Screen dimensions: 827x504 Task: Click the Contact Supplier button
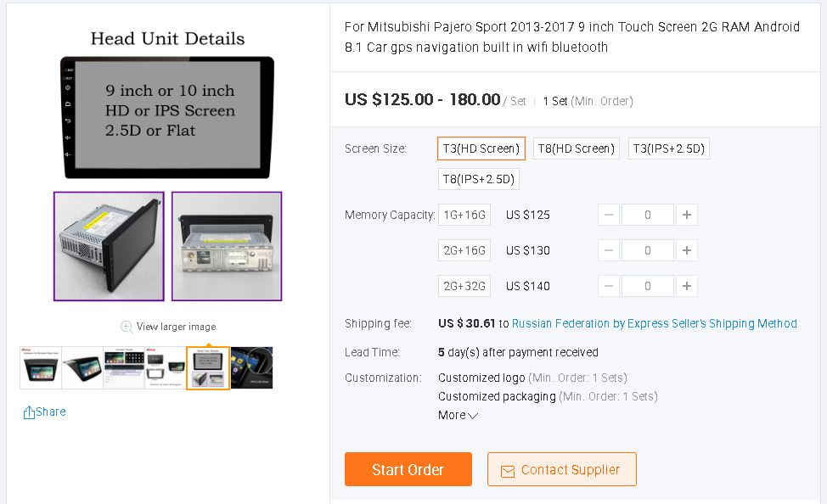tap(561, 469)
